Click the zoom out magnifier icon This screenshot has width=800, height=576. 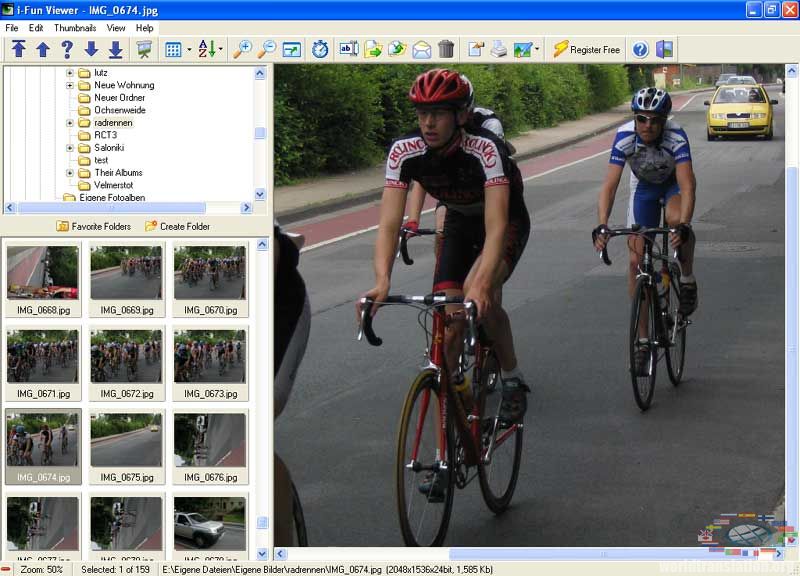click(x=267, y=49)
